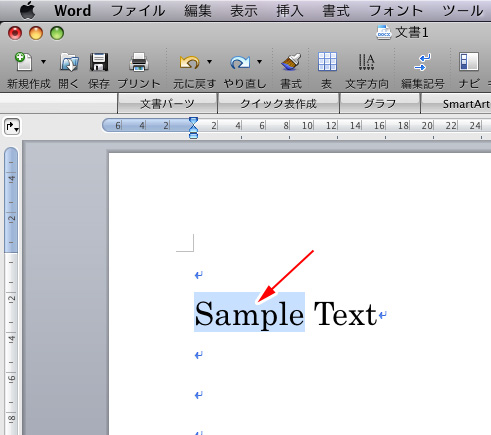Open the 挿入 menu
Viewport: 491px width, 435px height.
(x=289, y=11)
